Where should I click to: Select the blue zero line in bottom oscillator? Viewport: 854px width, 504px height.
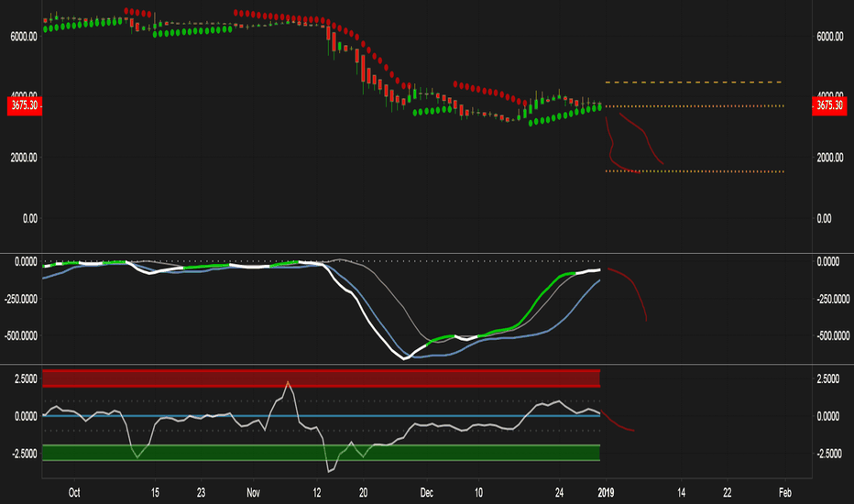pyautogui.click(x=322, y=416)
